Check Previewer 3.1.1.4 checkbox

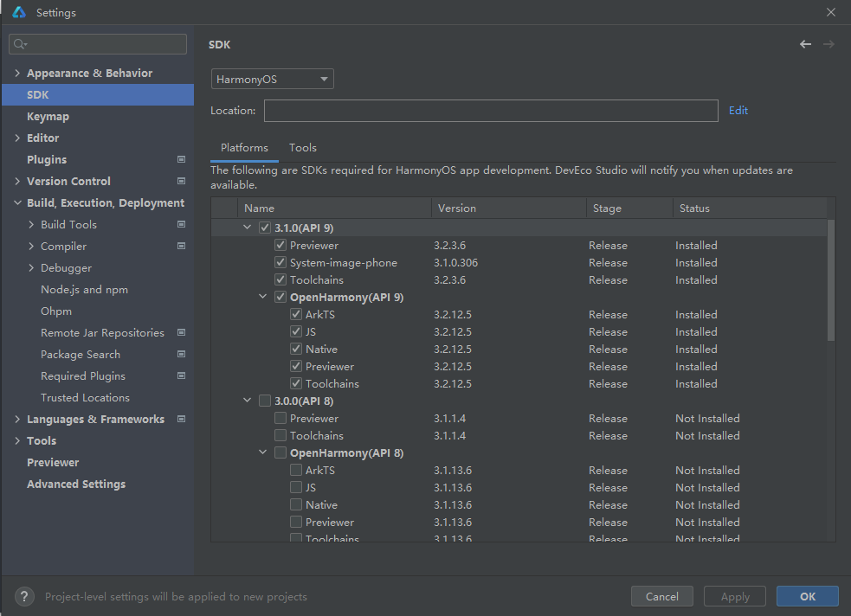coord(280,418)
